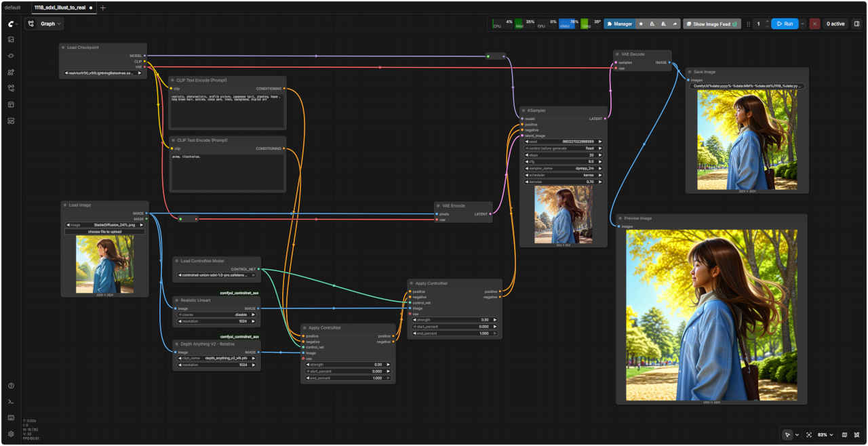Collapse the KSampler node using its title dot
The width and height of the screenshot is (868, 446).
tap(524, 110)
